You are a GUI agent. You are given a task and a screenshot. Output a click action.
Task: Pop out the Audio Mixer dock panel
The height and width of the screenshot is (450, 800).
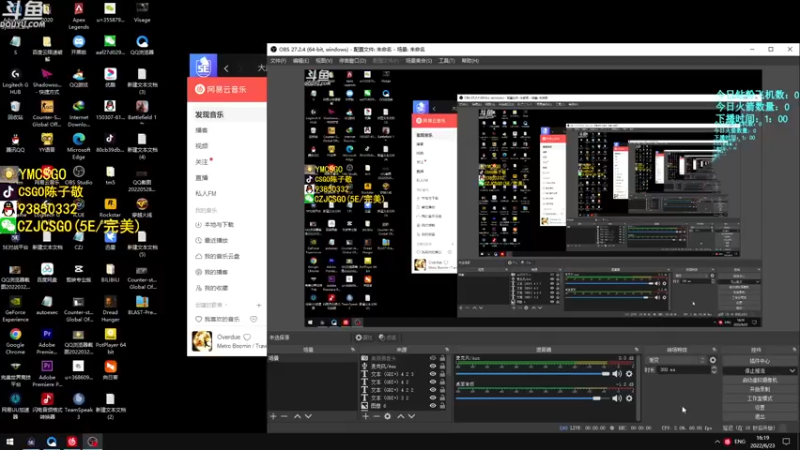pyautogui.click(x=636, y=349)
